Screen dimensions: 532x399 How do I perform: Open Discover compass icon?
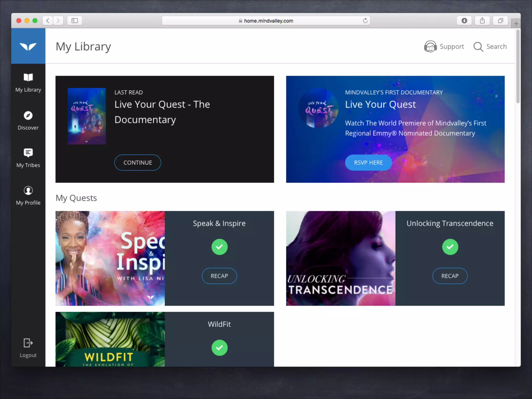(28, 116)
